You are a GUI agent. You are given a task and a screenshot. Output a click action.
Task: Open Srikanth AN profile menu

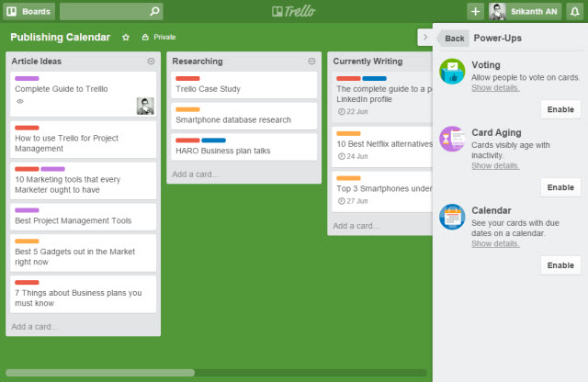525,11
